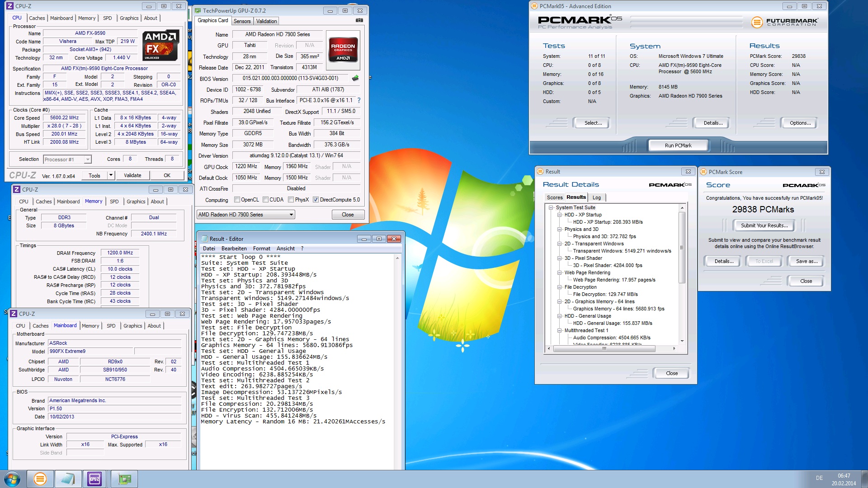Open the Windows Start orb

(x=12, y=479)
